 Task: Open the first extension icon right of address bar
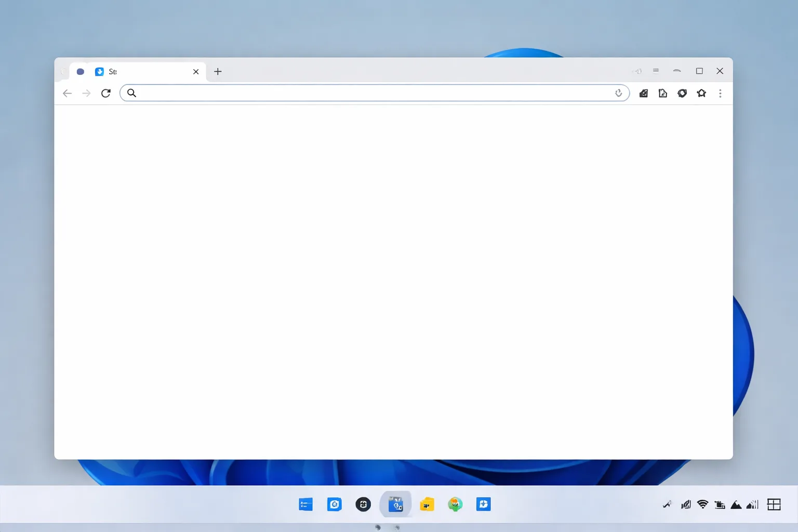point(643,94)
